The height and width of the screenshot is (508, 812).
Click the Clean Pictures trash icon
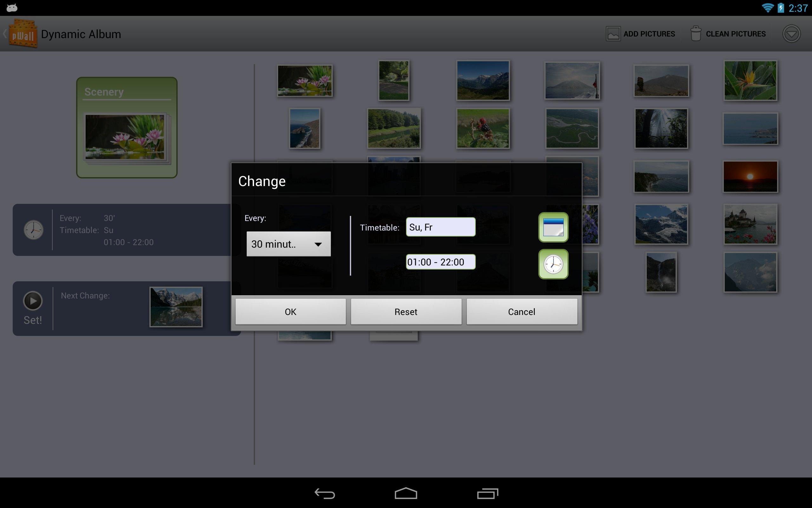pos(696,34)
